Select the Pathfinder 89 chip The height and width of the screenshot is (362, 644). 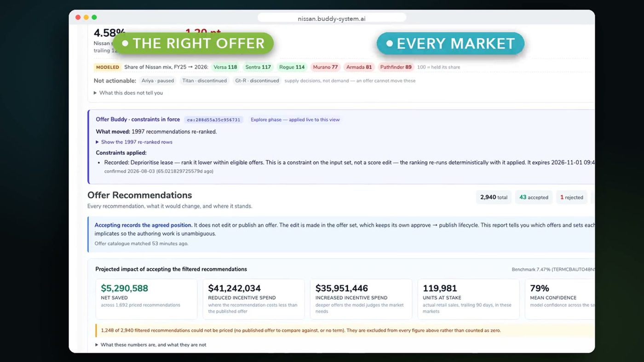pyautogui.click(x=396, y=67)
